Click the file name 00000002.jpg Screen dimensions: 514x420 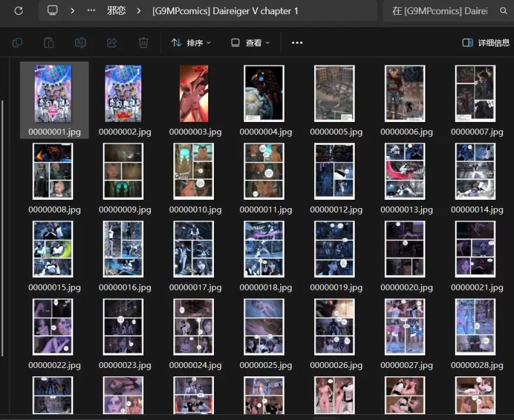coord(125,132)
